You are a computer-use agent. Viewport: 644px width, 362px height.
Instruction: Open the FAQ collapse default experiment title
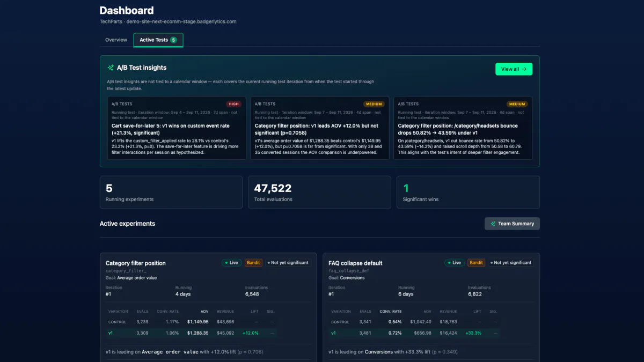[x=355, y=263]
